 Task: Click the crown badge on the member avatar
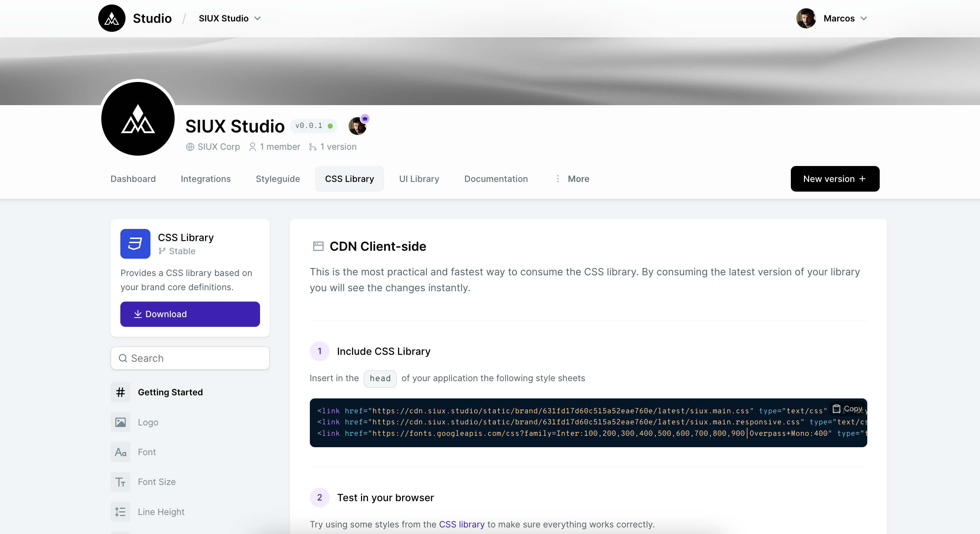click(x=364, y=118)
